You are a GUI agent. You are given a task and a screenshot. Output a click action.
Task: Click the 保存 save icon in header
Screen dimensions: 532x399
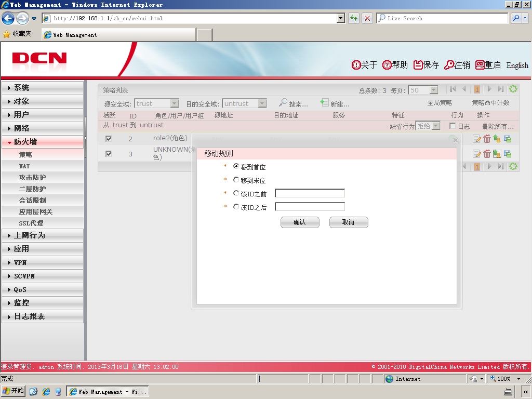click(x=418, y=65)
